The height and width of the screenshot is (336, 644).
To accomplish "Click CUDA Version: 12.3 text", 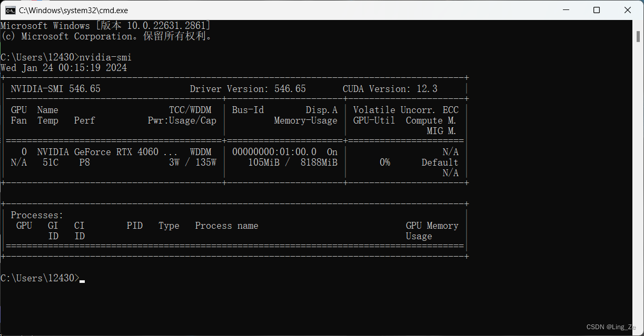I will (x=390, y=89).
